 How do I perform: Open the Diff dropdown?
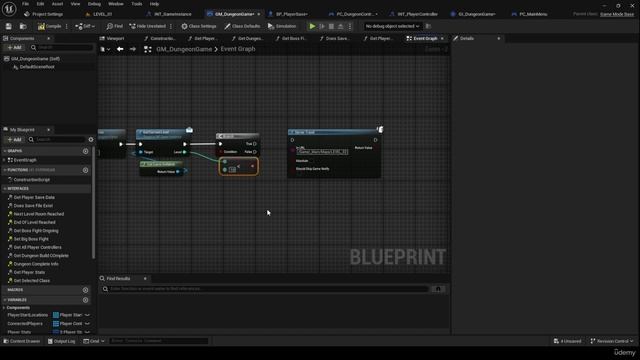click(x=85, y=26)
